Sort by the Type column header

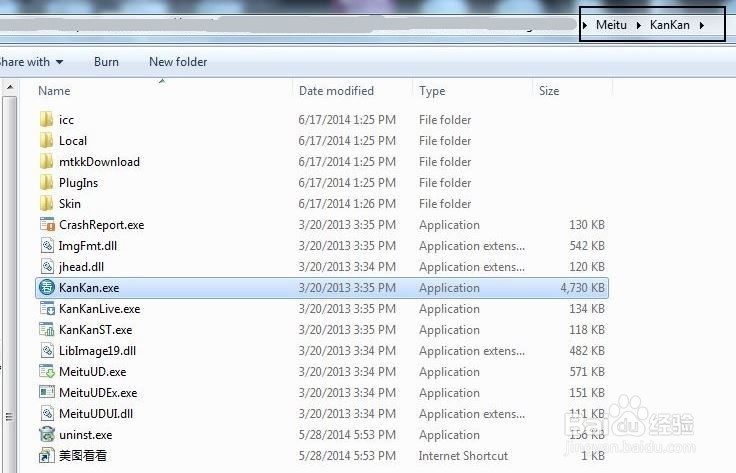[x=432, y=91]
